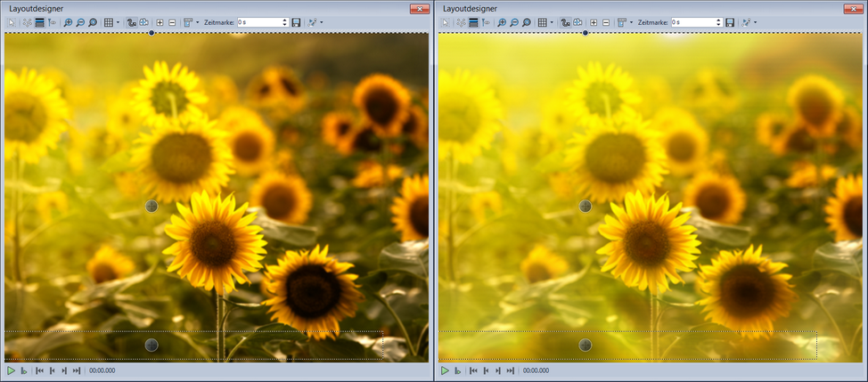Remove keyframe with minus box, soft-glow window
The width and height of the screenshot is (868, 382).
pos(606,22)
